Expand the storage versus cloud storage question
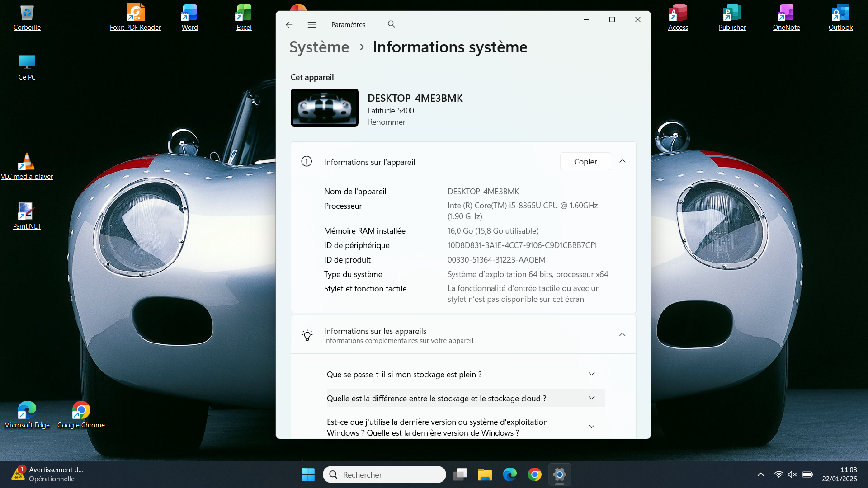Image resolution: width=868 pixels, height=488 pixels. tap(466, 398)
